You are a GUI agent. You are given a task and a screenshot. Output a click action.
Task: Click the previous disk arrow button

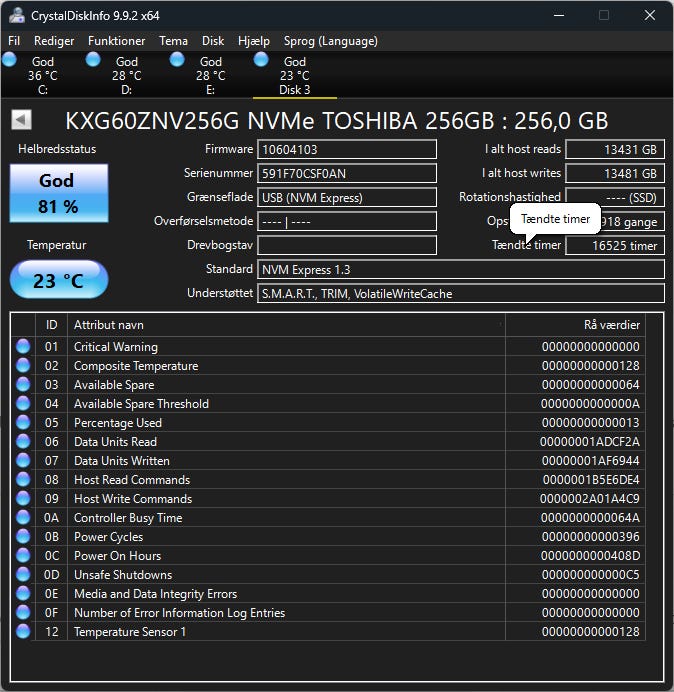pos(21,120)
